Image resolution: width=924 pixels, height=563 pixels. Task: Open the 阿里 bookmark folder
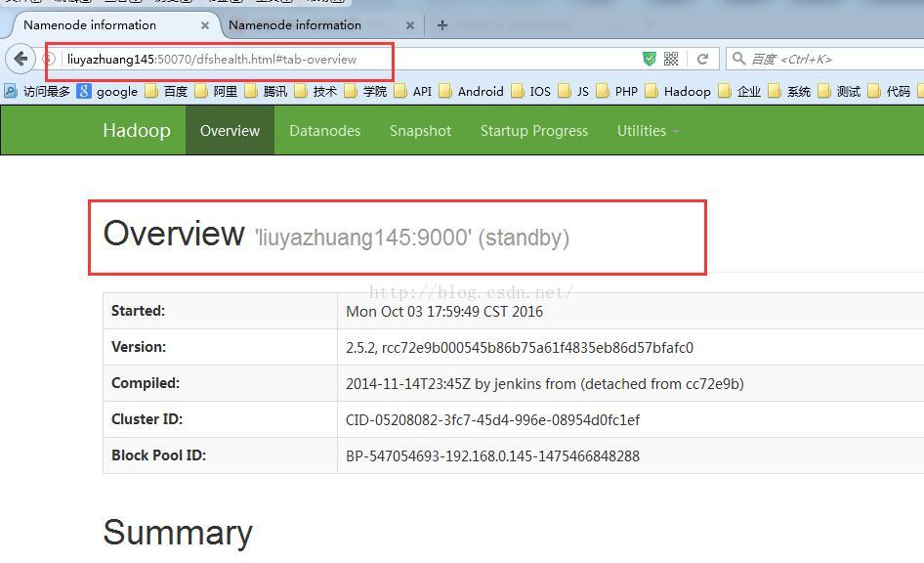click(216, 91)
